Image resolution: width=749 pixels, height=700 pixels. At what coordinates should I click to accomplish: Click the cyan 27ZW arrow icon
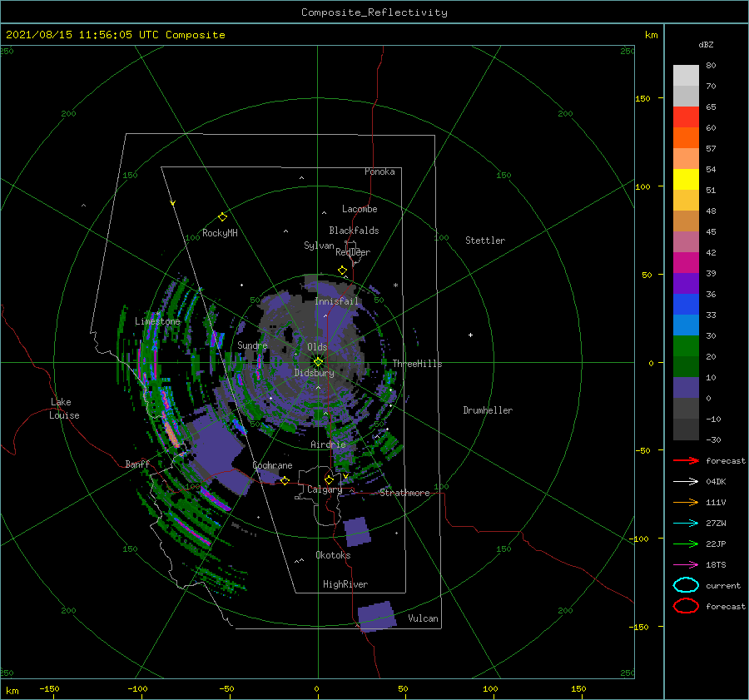point(686,524)
